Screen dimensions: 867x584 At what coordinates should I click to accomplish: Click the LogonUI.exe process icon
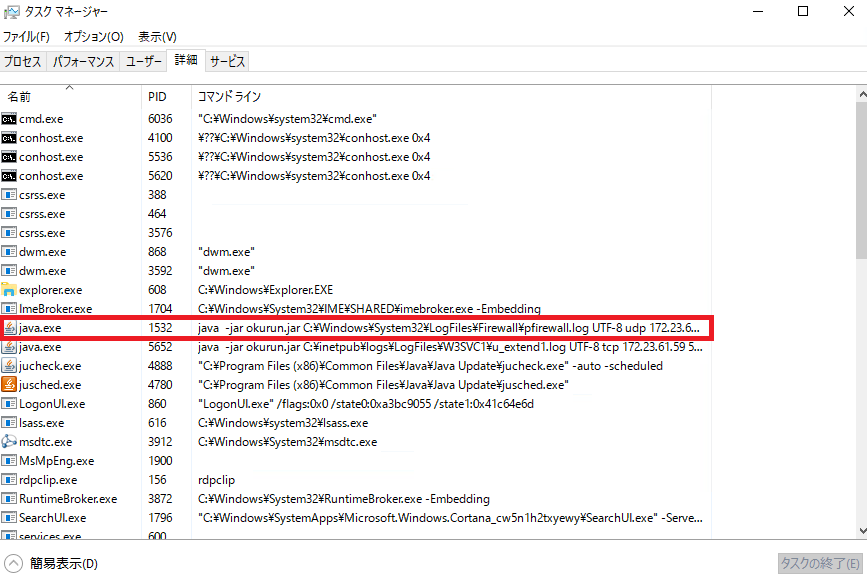(x=9, y=404)
